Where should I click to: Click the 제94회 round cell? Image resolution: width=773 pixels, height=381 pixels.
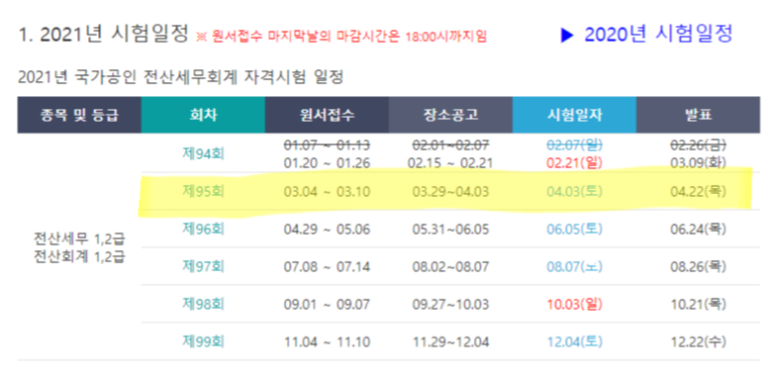[203, 153]
